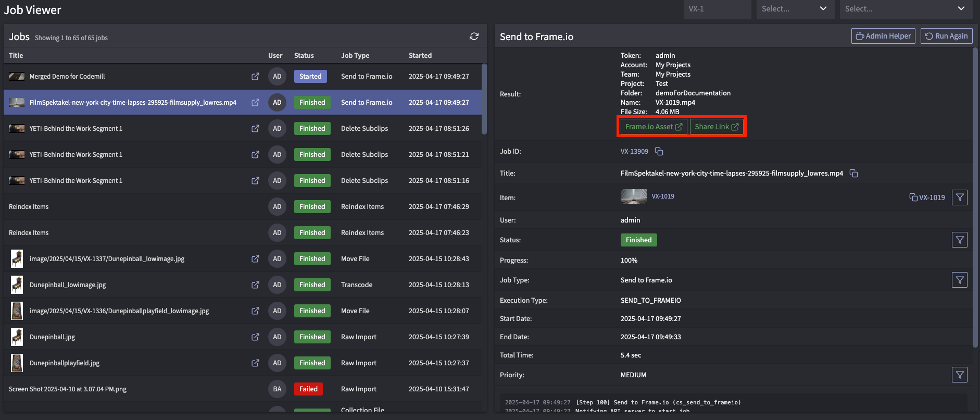The width and height of the screenshot is (980, 420).
Task: Click the Finished badge in details panel
Action: (x=639, y=240)
